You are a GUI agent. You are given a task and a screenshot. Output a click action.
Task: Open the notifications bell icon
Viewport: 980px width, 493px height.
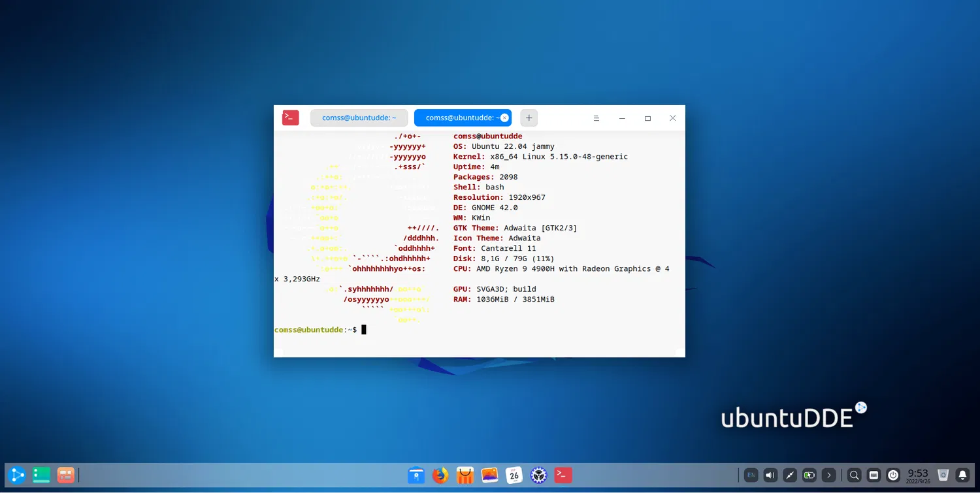click(x=962, y=475)
